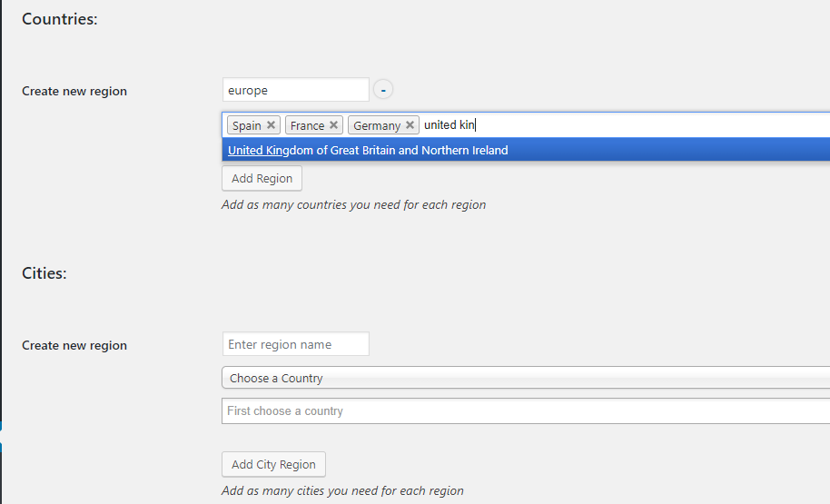
Task: Remove the Spain tag from the region
Action: 271,125
